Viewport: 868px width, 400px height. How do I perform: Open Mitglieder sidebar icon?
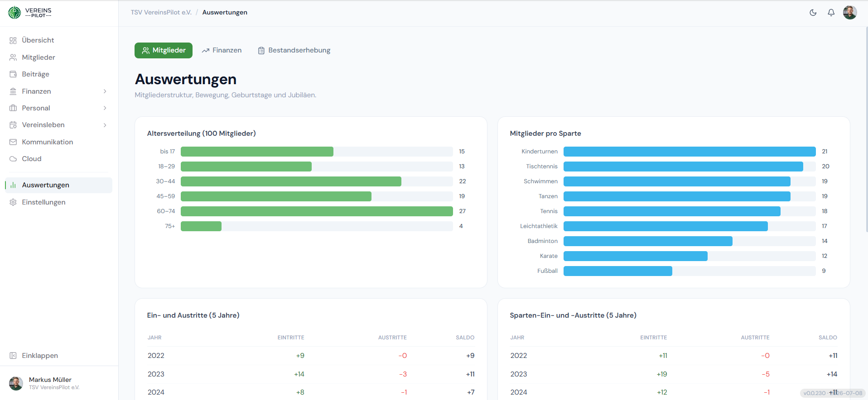tap(13, 57)
